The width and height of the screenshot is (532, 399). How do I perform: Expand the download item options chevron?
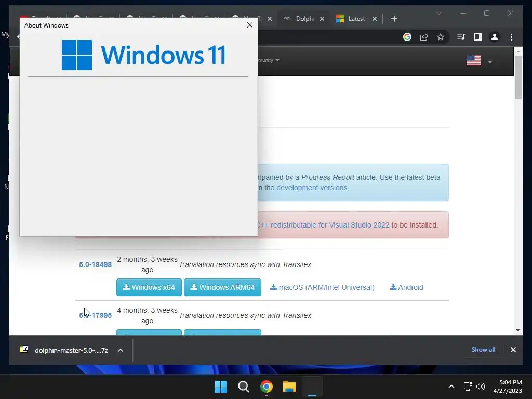point(121,350)
